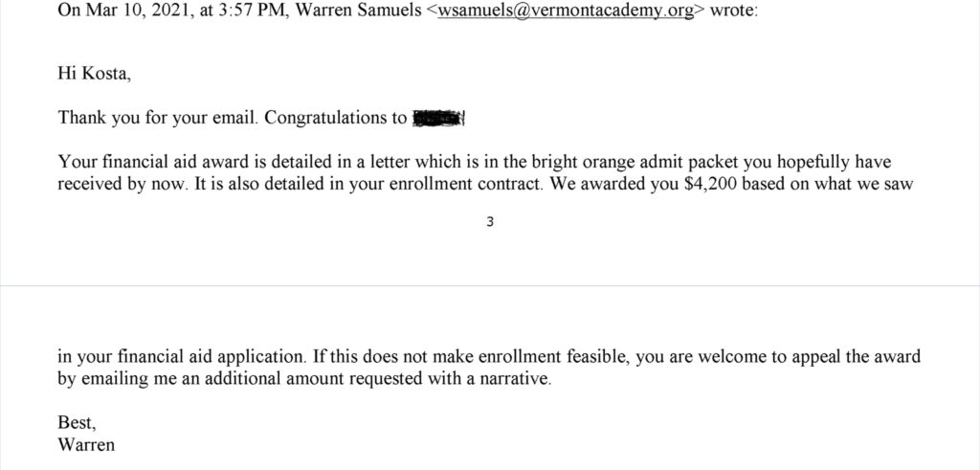Click the sentence "Thank you for your email."
The image size is (980, 470).
point(158,118)
